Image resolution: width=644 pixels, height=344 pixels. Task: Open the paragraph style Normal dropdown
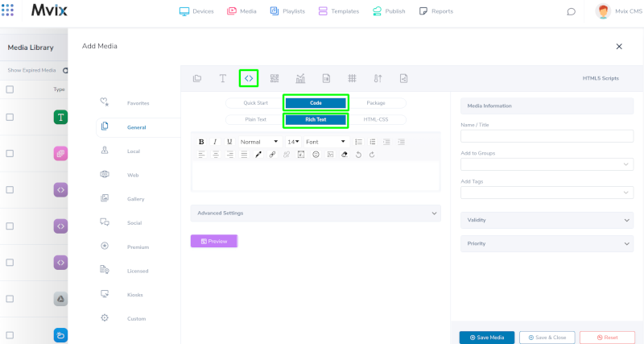click(260, 142)
